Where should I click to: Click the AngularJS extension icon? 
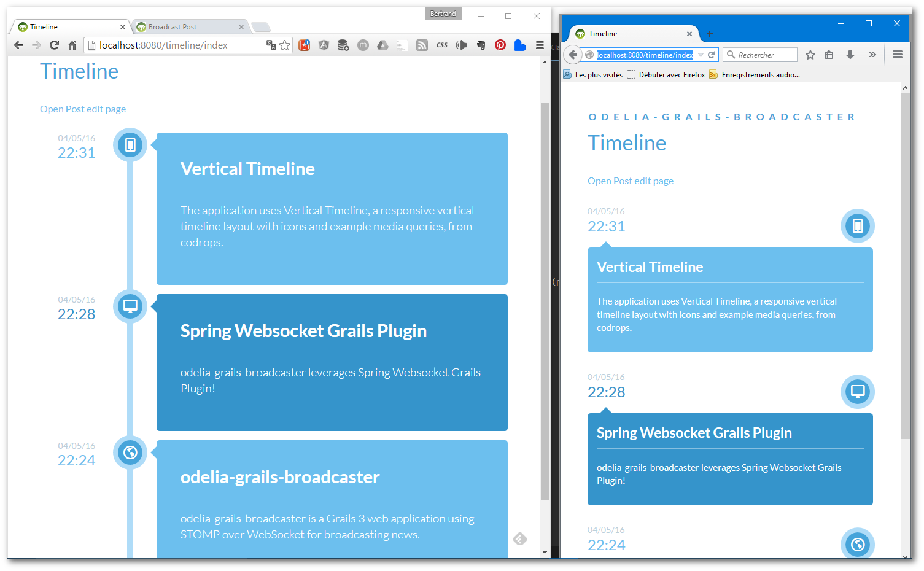pos(324,45)
